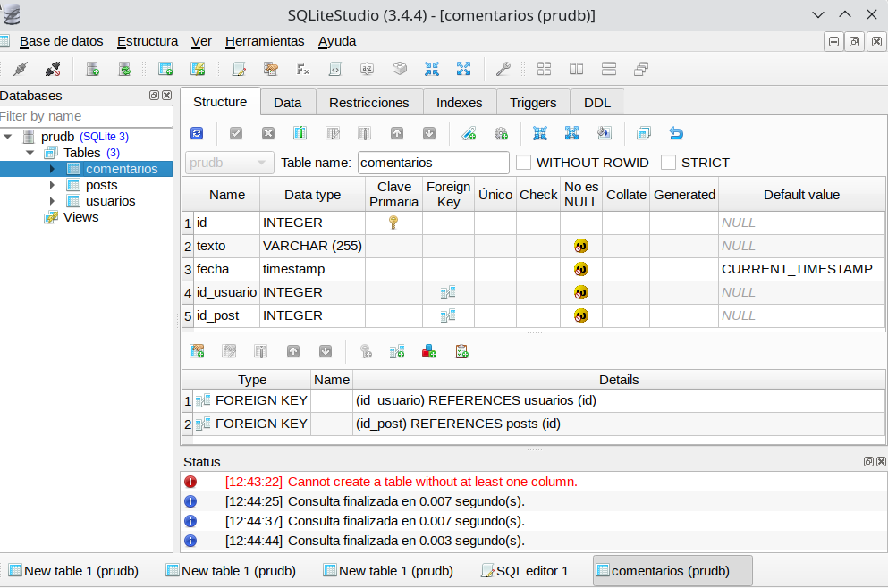Click the Add column icon

(x=300, y=133)
